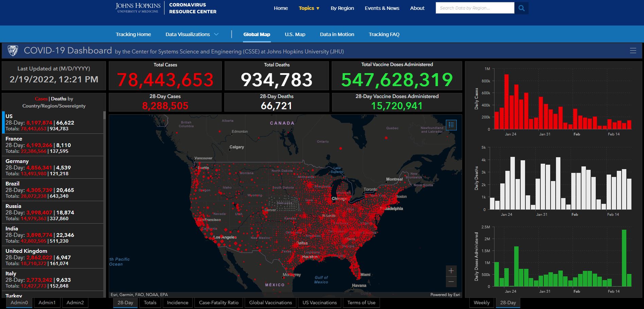644x309 pixels.
Task: Click the tallest green Daily Doses bar
Action: point(624,258)
